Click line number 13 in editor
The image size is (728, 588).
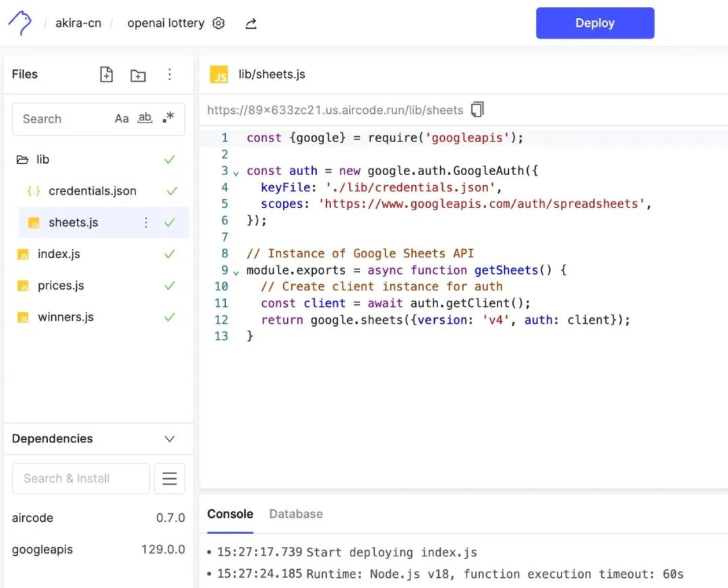[222, 336]
